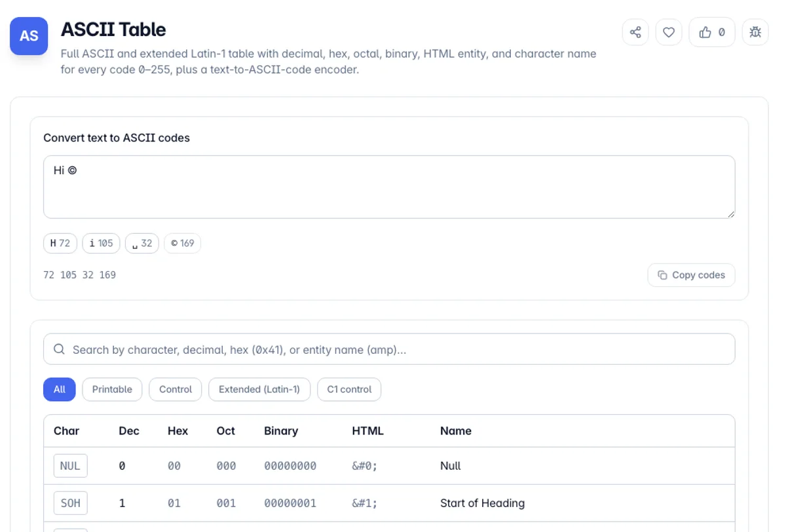Select the All filter
786x532 pixels.
pos(60,389)
